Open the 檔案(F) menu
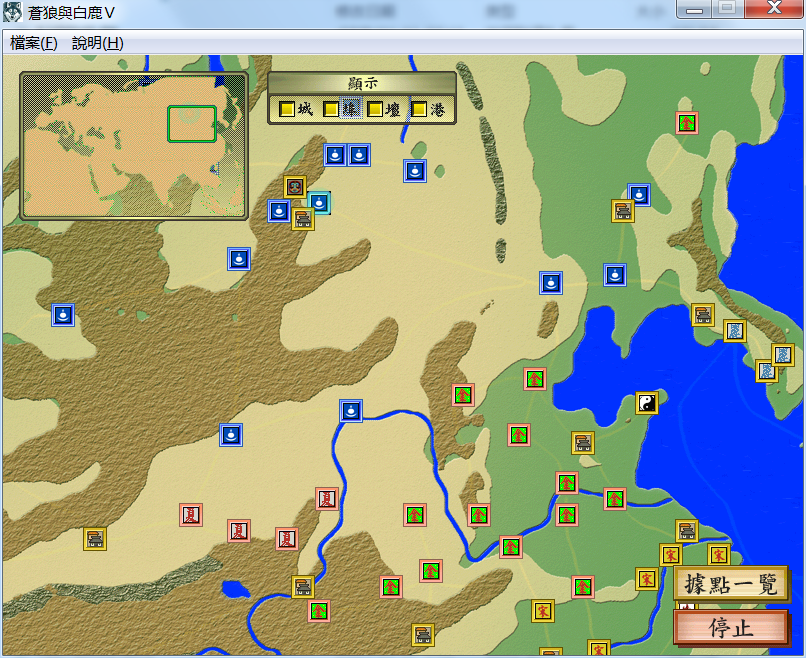Screen dimensions: 806x658 click(x=34, y=43)
